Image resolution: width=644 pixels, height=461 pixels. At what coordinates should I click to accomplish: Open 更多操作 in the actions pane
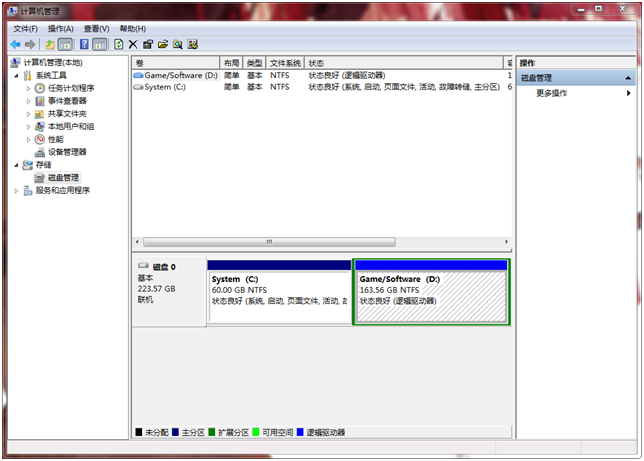click(x=552, y=93)
